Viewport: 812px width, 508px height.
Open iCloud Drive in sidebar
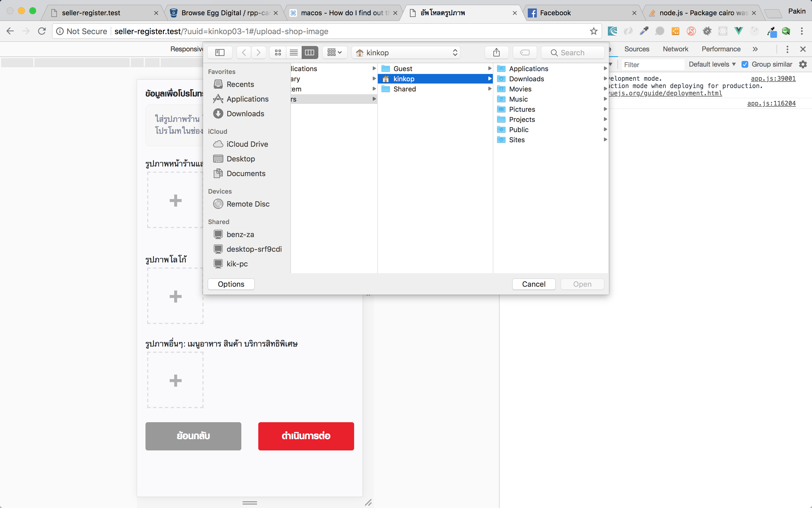pos(247,144)
